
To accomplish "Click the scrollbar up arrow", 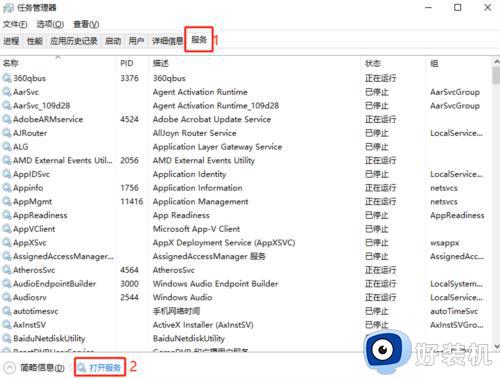I will tap(496, 62).
